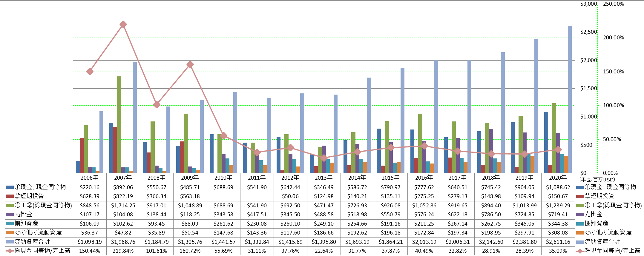The height and width of the screenshot is (256, 644).
Task: Click the 2006年 line chart diamond marker
Action: click(x=90, y=71)
